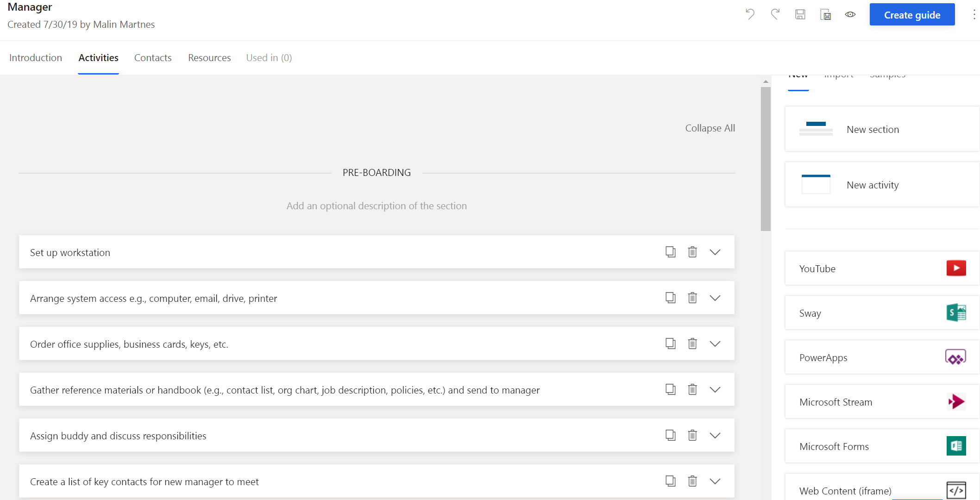
Task: Expand the Arrange system access activity
Action: [715, 298]
